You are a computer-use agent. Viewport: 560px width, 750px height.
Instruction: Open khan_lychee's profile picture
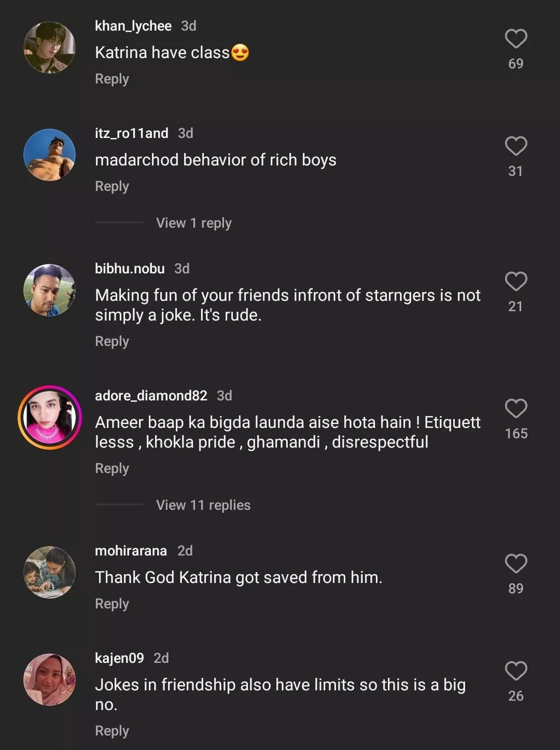50,47
